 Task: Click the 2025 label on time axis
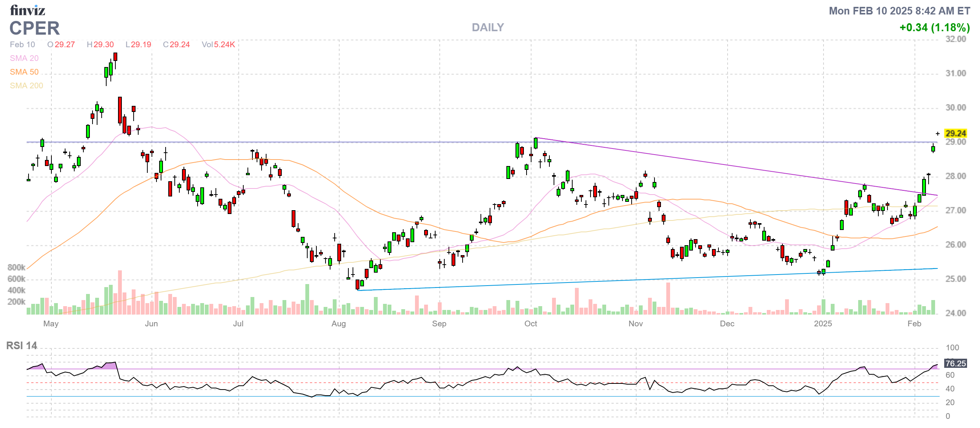pyautogui.click(x=823, y=324)
